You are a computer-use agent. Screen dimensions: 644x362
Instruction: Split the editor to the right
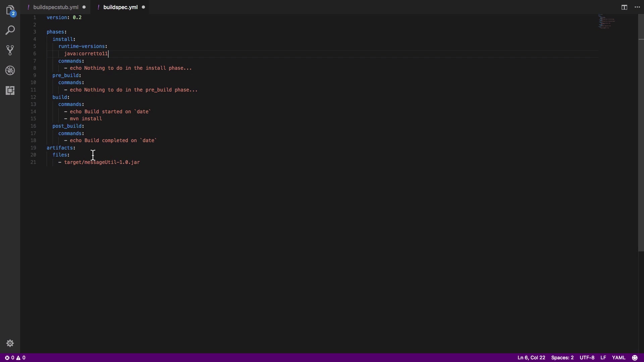pyautogui.click(x=624, y=7)
